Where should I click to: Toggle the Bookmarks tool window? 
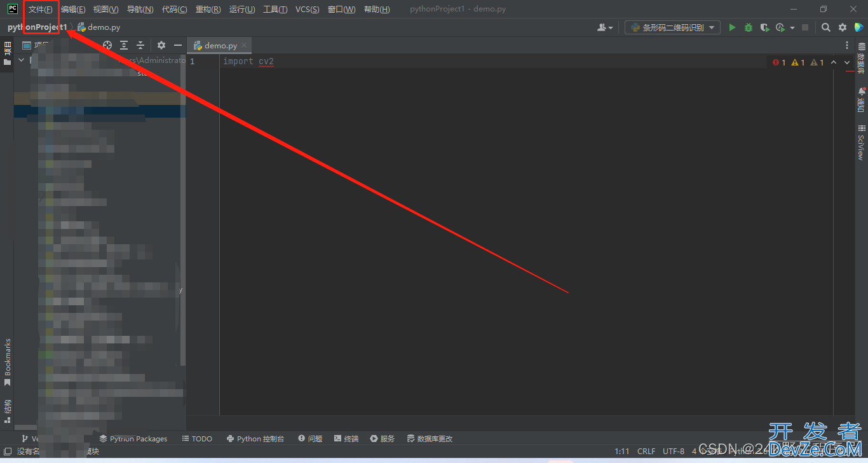click(x=7, y=363)
